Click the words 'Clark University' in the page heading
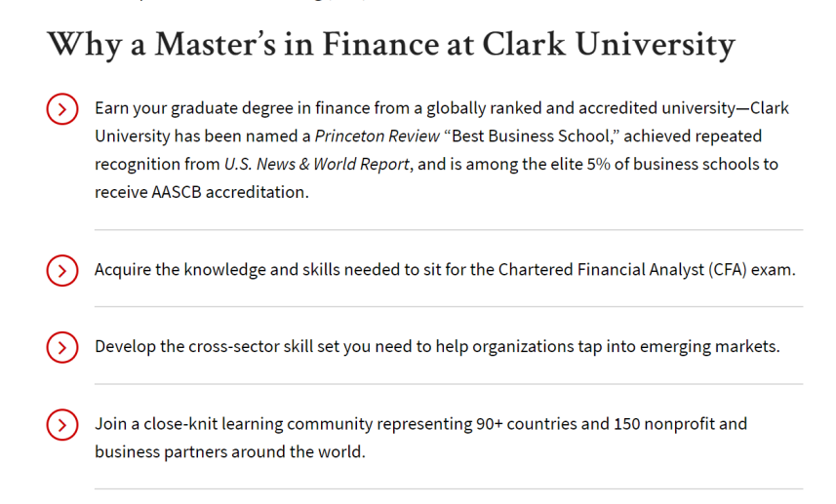Image resolution: width=836 pixels, height=504 pixels. click(609, 44)
